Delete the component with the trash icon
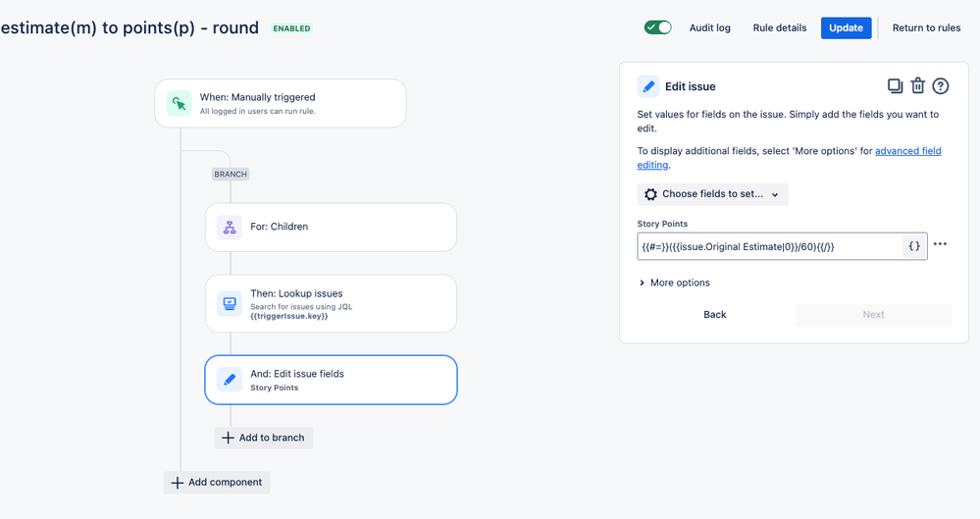Image resolution: width=980 pixels, height=519 pixels. pyautogui.click(x=917, y=85)
